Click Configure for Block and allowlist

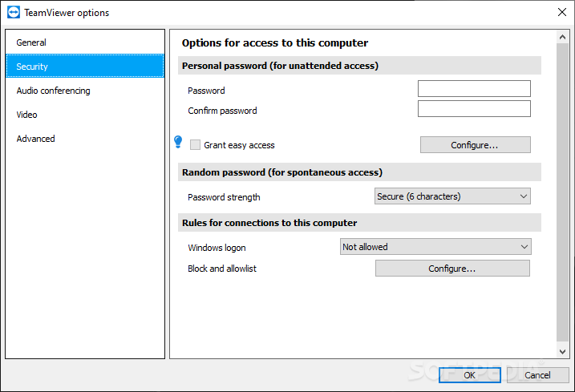pyautogui.click(x=452, y=269)
